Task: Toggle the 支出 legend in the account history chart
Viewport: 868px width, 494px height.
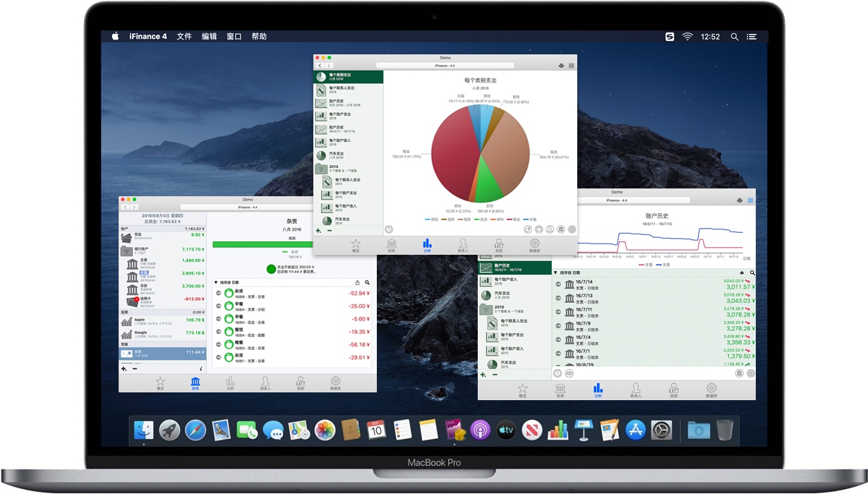Action: pyautogui.click(x=645, y=265)
